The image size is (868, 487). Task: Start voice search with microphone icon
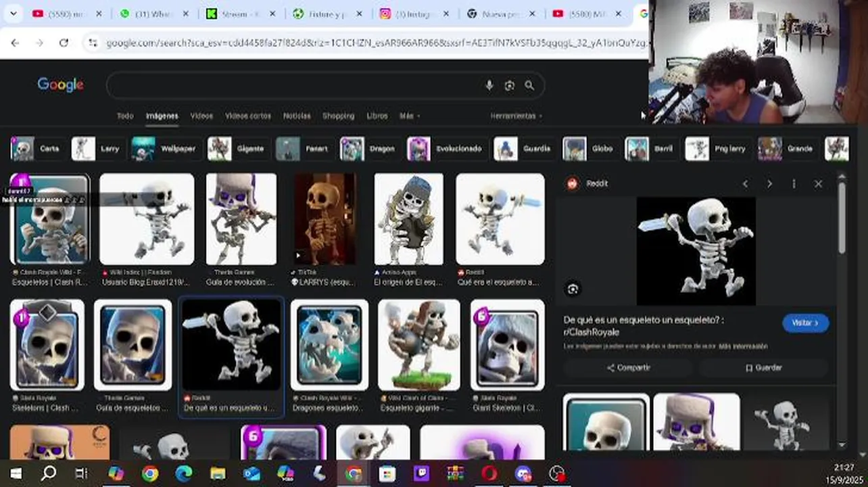pyautogui.click(x=489, y=85)
